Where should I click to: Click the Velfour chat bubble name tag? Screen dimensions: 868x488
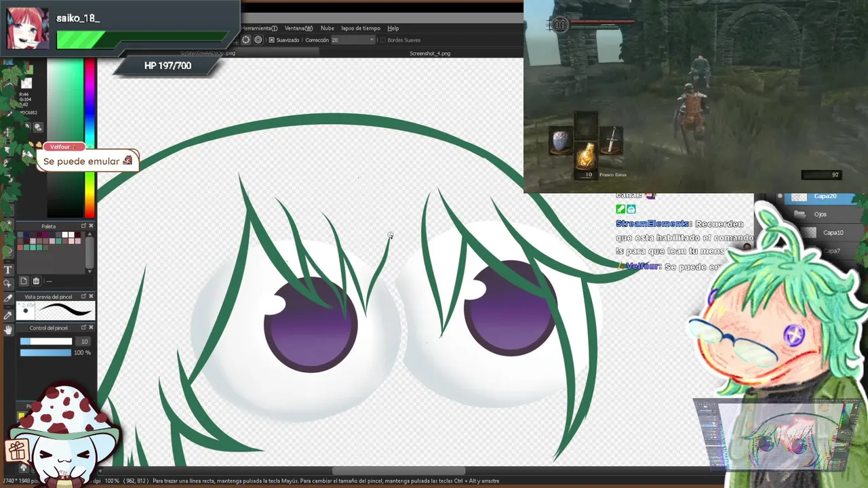(63, 147)
